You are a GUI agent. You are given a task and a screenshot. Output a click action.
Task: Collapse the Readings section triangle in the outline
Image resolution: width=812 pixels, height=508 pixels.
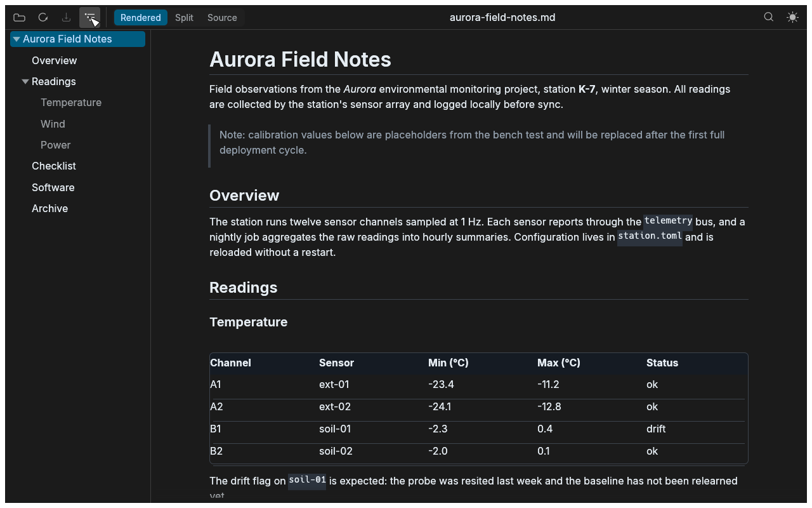click(x=25, y=82)
